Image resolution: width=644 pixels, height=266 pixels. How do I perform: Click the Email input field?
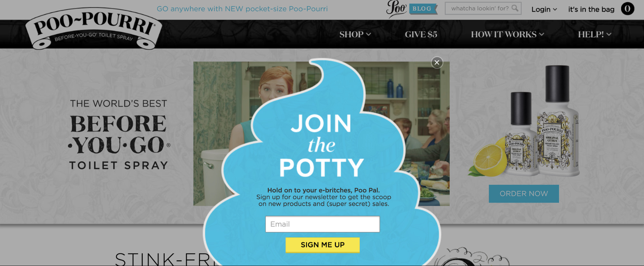coord(322,224)
